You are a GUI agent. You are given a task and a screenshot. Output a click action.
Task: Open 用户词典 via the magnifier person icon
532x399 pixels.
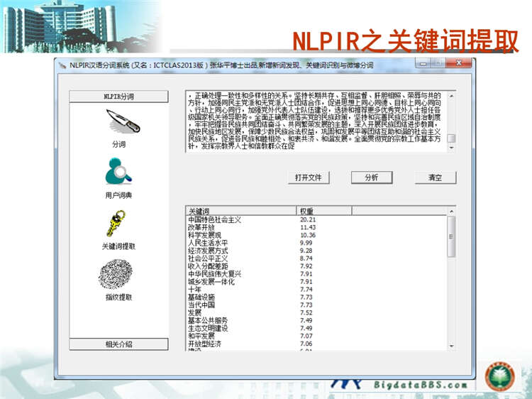[118, 172]
